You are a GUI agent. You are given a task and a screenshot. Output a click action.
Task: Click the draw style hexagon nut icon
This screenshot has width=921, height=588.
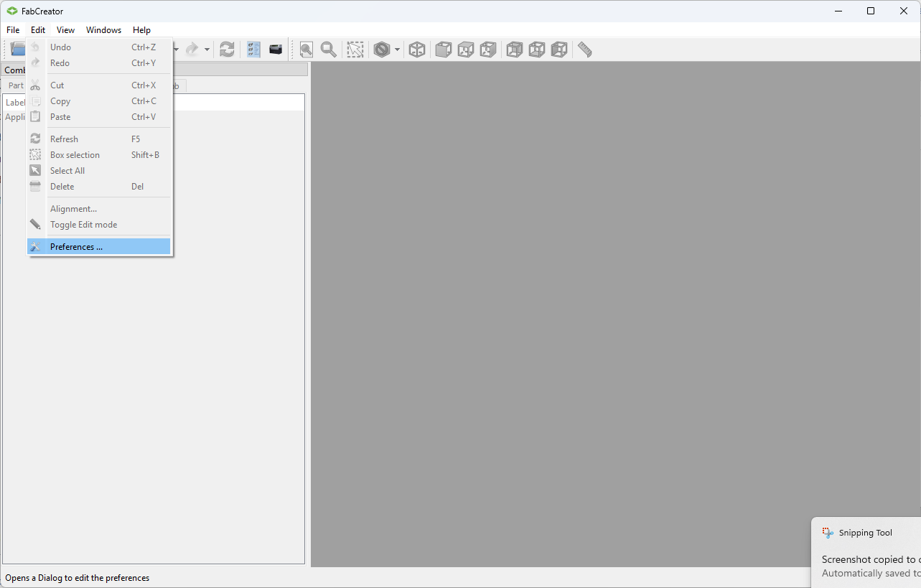[382, 50]
